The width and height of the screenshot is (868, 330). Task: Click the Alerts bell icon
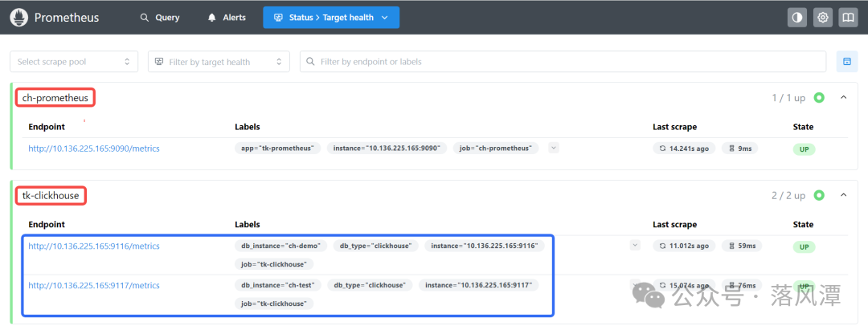point(211,18)
